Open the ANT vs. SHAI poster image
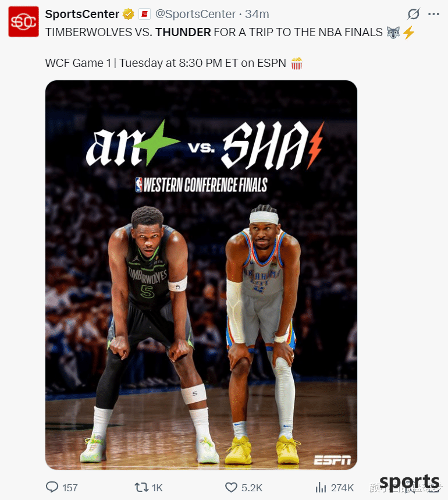This screenshot has height=500, width=448. click(201, 275)
